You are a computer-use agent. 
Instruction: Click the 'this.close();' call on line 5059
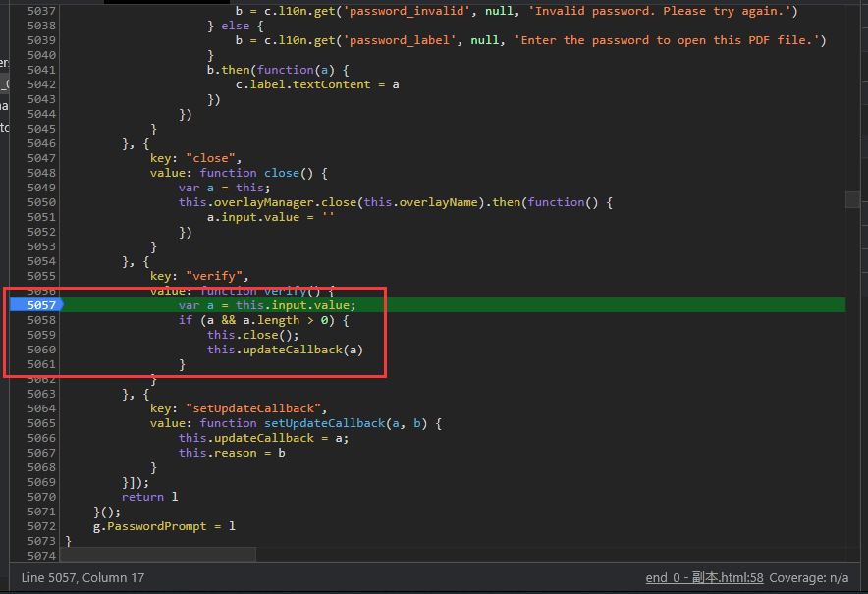tap(253, 335)
